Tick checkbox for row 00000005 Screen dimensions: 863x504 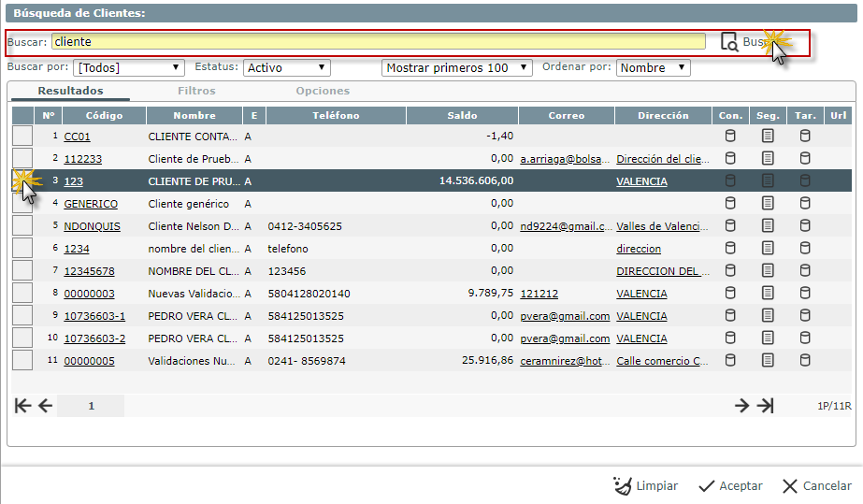click(22, 360)
